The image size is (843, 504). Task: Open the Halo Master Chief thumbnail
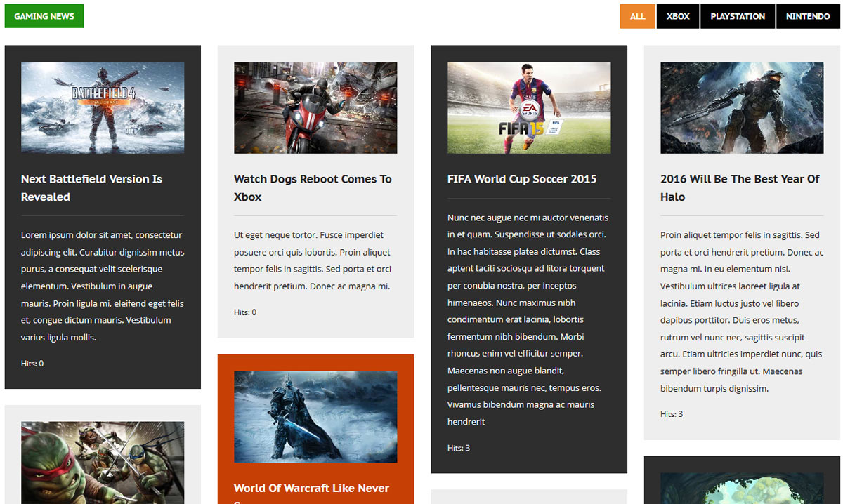pyautogui.click(x=742, y=107)
